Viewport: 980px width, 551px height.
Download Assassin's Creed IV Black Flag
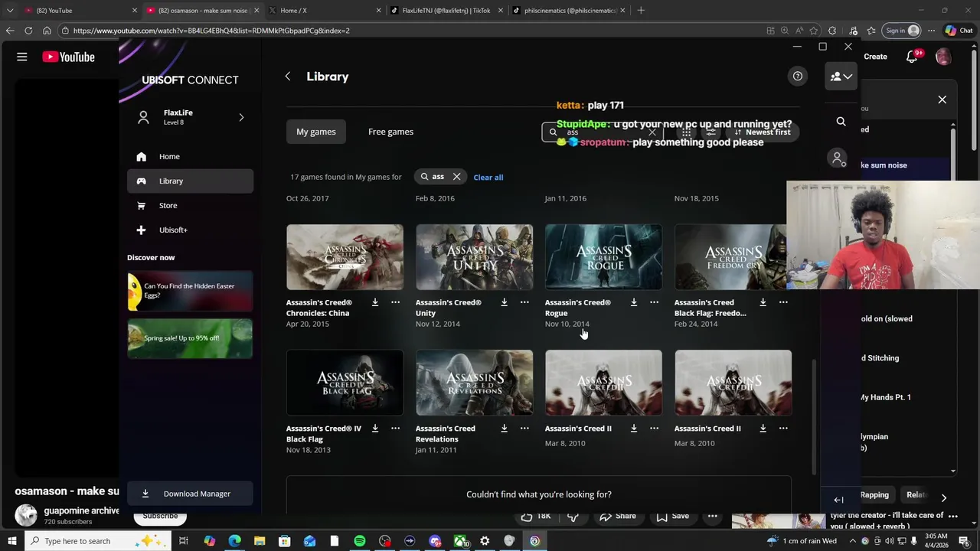point(375,429)
